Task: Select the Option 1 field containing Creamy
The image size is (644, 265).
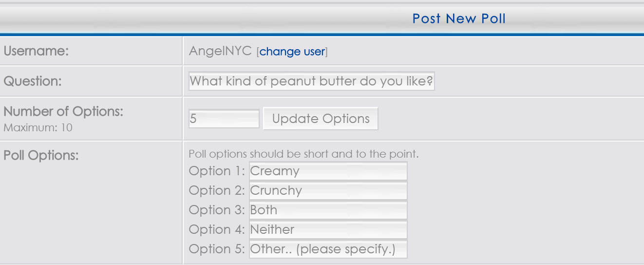Action: [x=328, y=171]
